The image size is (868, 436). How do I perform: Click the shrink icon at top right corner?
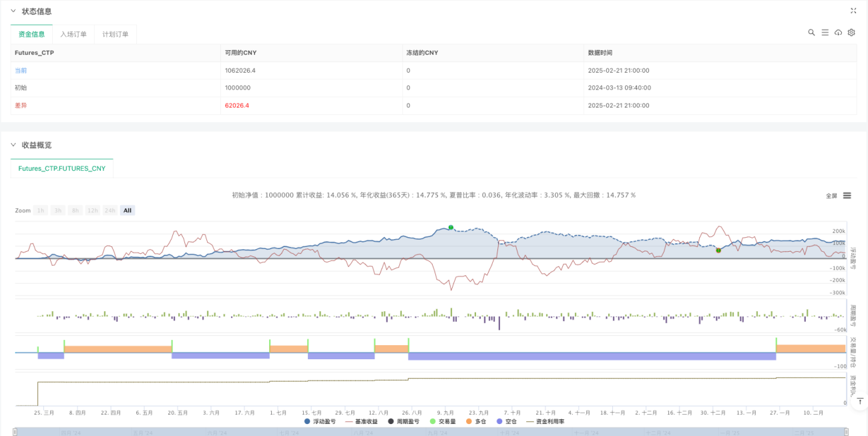[853, 11]
